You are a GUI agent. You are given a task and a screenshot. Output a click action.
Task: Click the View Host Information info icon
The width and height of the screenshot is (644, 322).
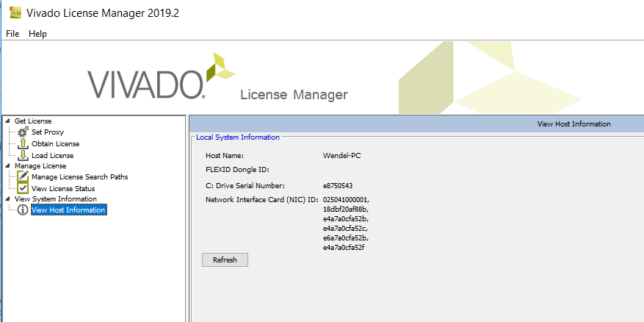[23, 210]
